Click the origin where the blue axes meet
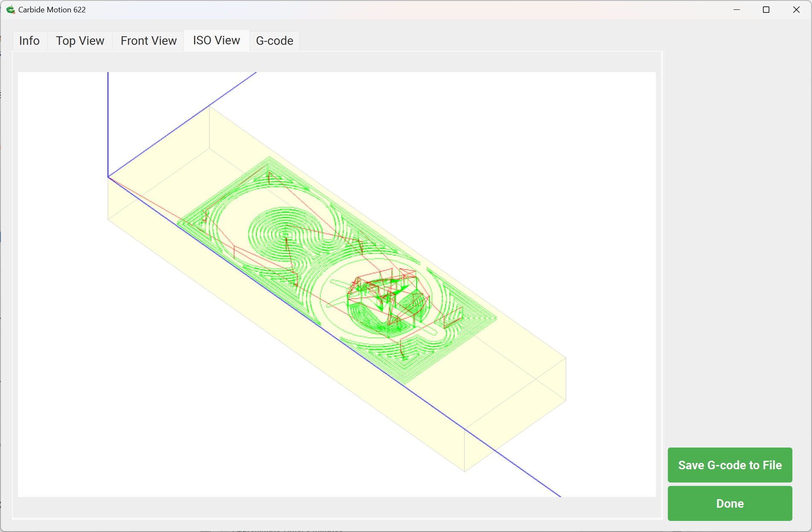The image size is (812, 532). tap(108, 177)
